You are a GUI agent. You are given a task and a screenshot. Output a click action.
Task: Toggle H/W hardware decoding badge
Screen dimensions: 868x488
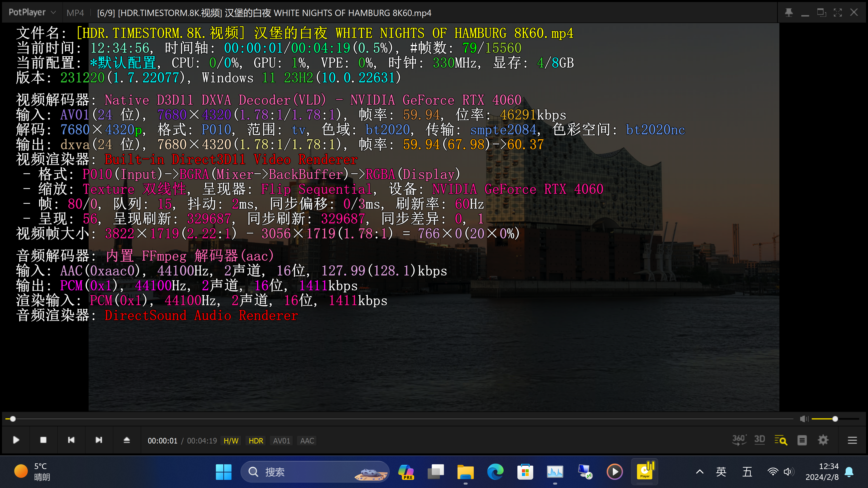pos(231,441)
